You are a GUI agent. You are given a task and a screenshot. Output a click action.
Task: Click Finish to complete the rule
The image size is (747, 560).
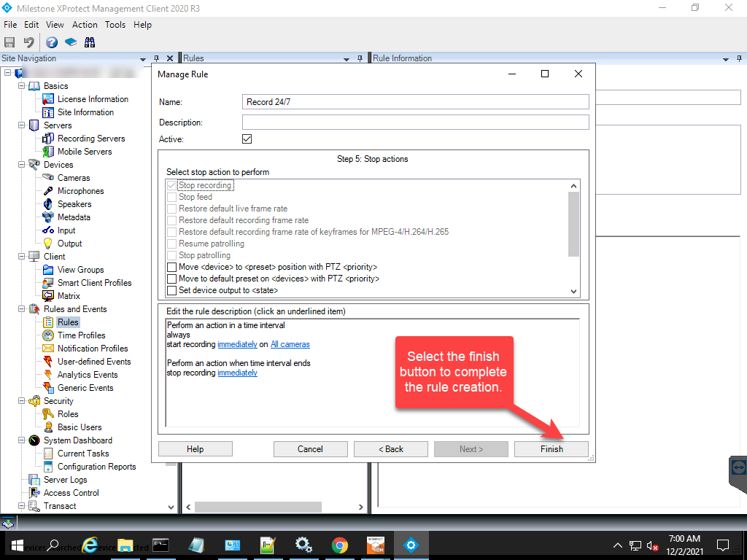tap(551, 449)
